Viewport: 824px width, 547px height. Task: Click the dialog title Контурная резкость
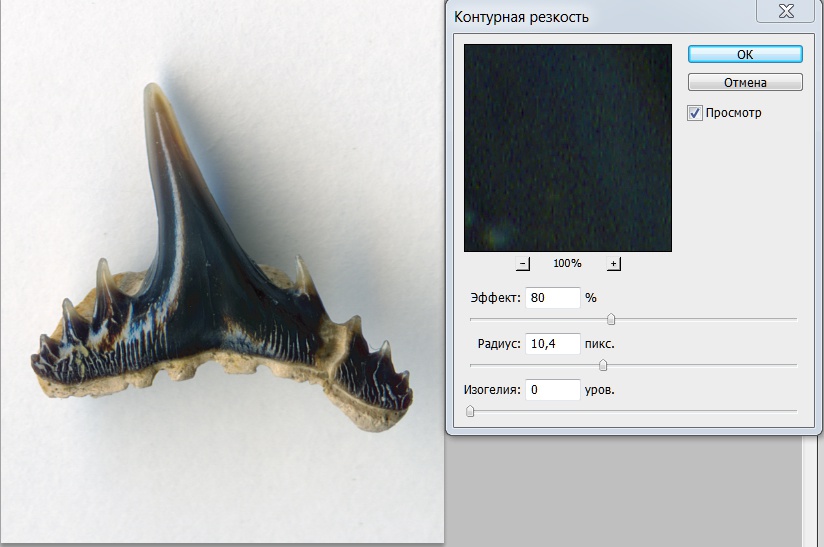coord(521,17)
